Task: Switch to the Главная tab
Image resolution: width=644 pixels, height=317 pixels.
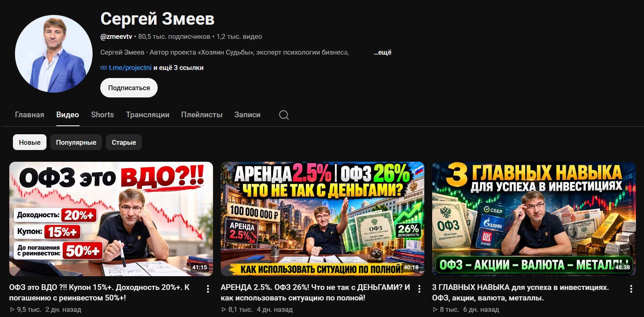Action: tap(30, 115)
